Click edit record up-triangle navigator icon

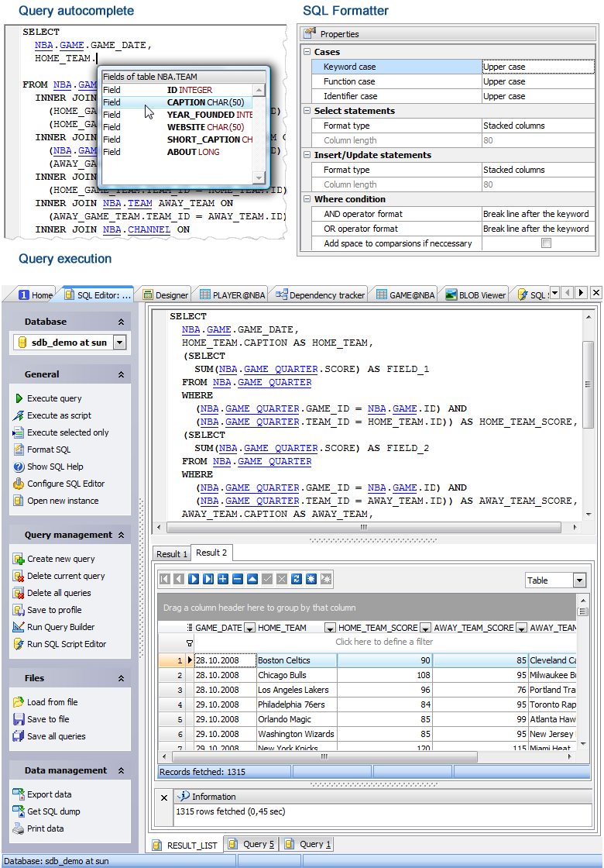click(x=252, y=579)
